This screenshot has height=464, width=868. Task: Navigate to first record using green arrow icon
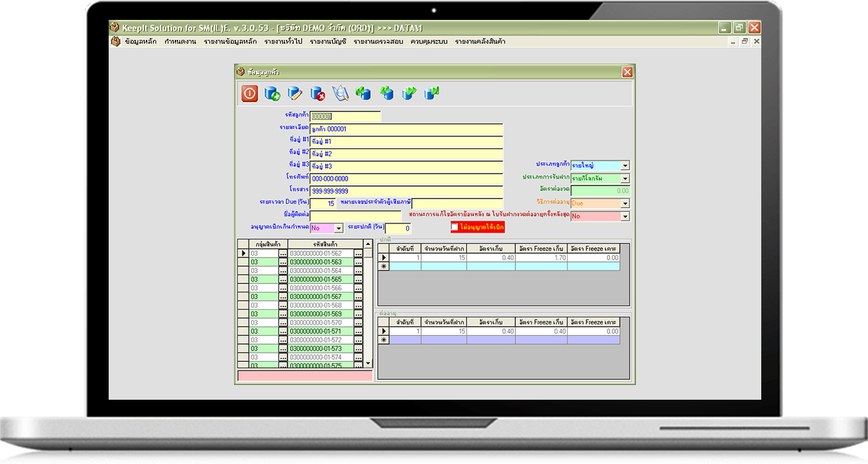click(x=363, y=93)
